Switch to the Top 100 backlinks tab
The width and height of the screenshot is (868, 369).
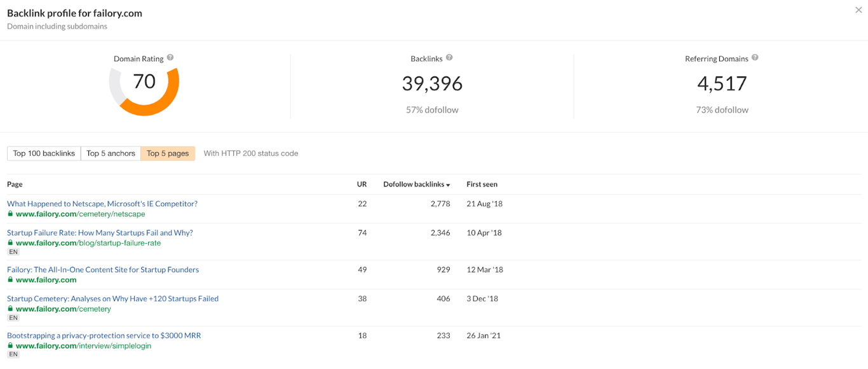(x=44, y=153)
